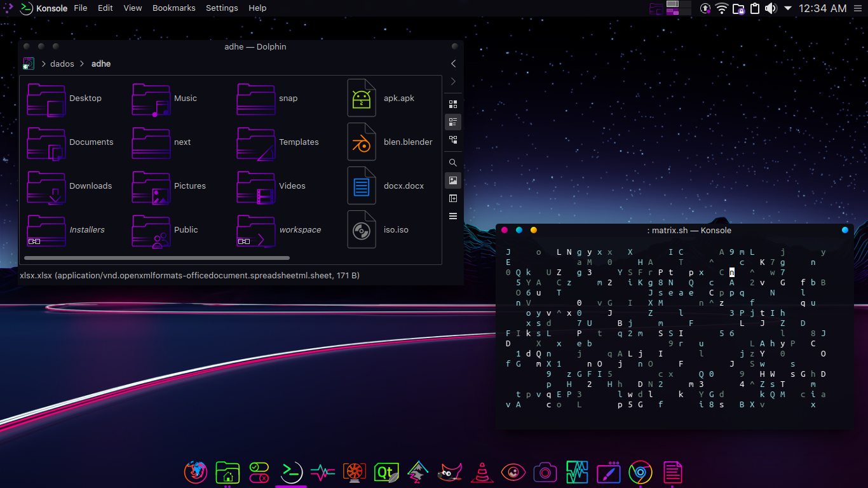
Task: Open the Konsole terminal dock icon
Action: pos(291,471)
